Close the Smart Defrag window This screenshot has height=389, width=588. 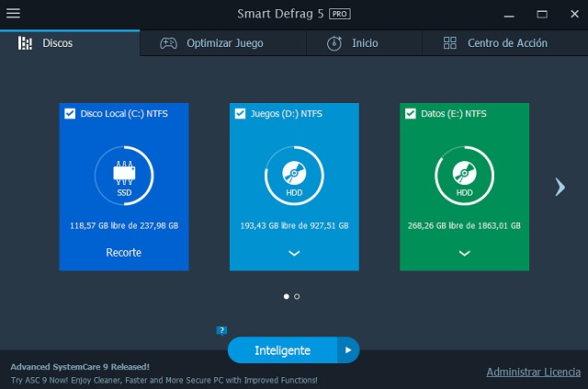574,15
